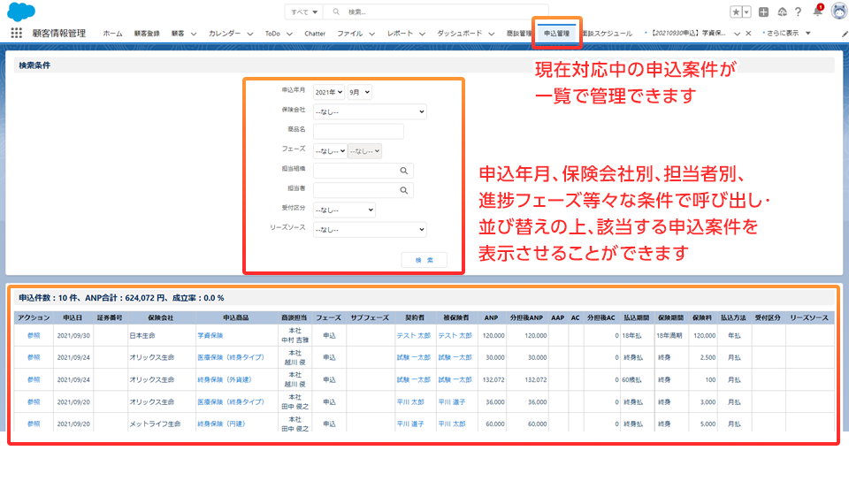849x504 pixels.
Task: Click the Salesforce cloud logo
Action: tap(20, 11)
